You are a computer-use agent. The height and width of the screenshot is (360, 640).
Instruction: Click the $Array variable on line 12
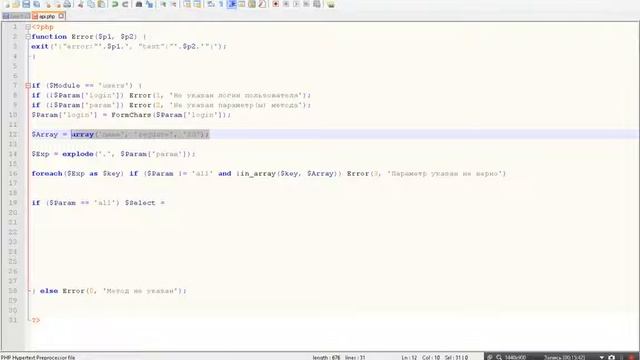tap(45, 135)
